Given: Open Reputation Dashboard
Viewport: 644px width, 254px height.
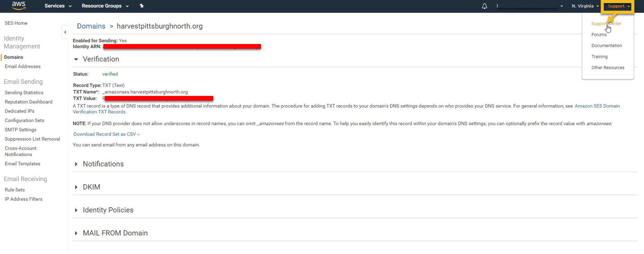Looking at the screenshot, I should point(29,102).
